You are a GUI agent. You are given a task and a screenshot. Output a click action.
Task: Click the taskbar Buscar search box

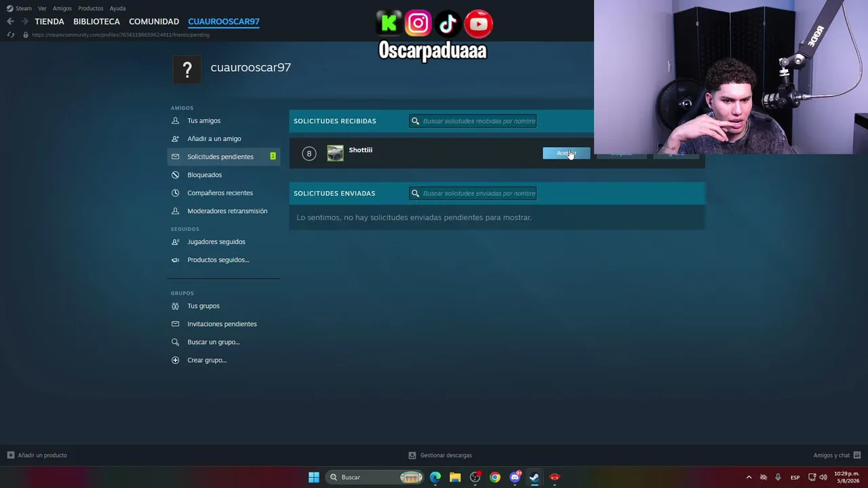tap(375, 477)
